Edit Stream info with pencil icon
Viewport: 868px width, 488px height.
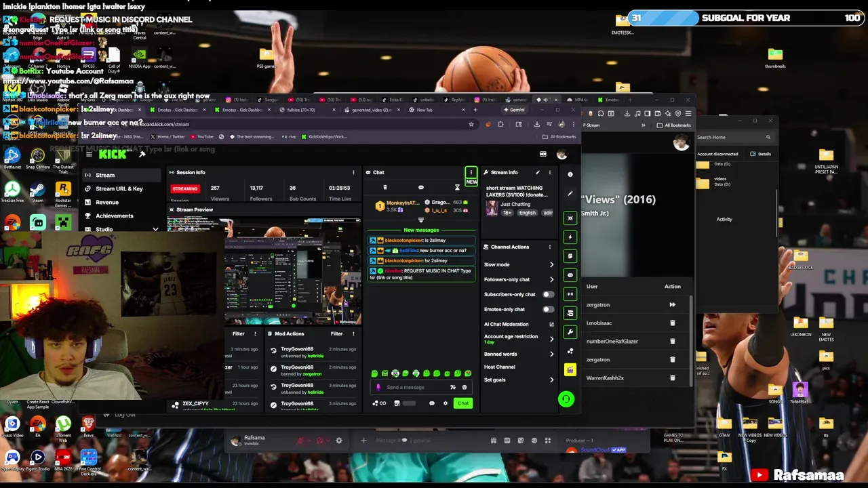pyautogui.click(x=538, y=172)
